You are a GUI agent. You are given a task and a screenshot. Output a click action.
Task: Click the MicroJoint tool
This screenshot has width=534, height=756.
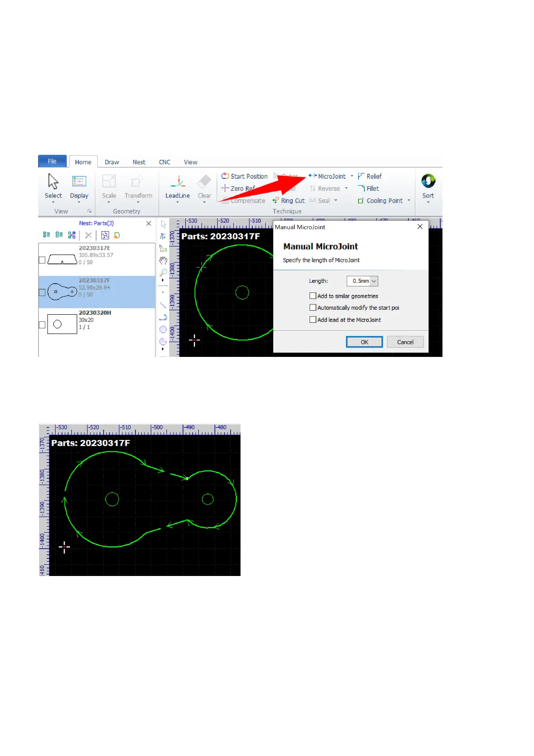tap(327, 176)
